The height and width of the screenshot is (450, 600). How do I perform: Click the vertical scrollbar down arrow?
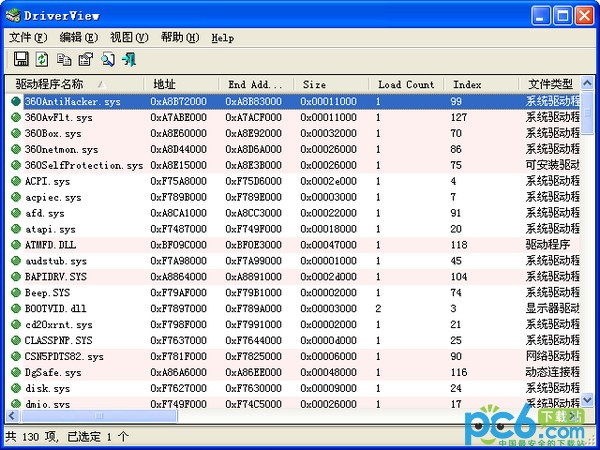(587, 400)
